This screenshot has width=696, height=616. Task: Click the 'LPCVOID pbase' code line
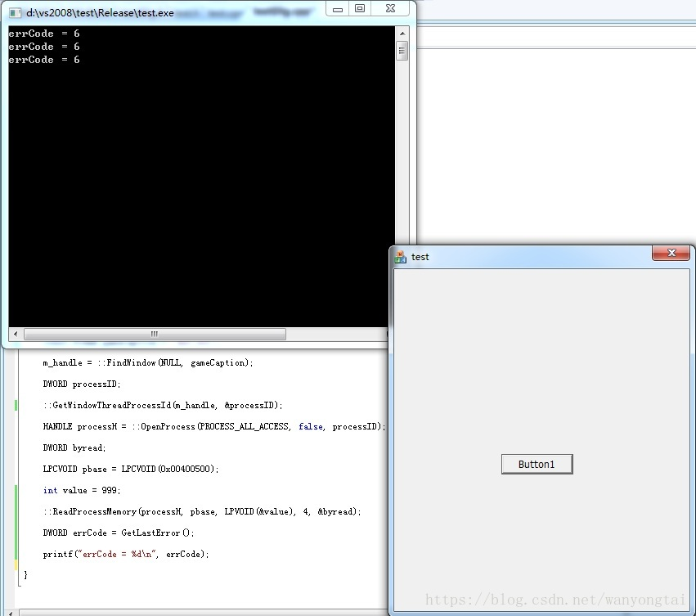[131, 470]
